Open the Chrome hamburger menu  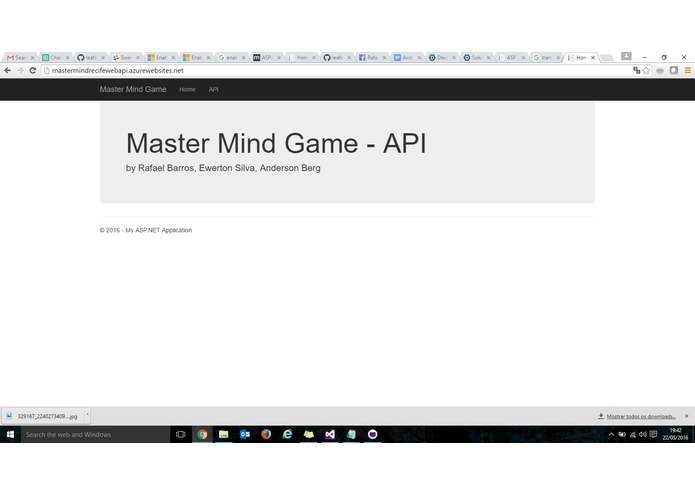pyautogui.click(x=687, y=70)
